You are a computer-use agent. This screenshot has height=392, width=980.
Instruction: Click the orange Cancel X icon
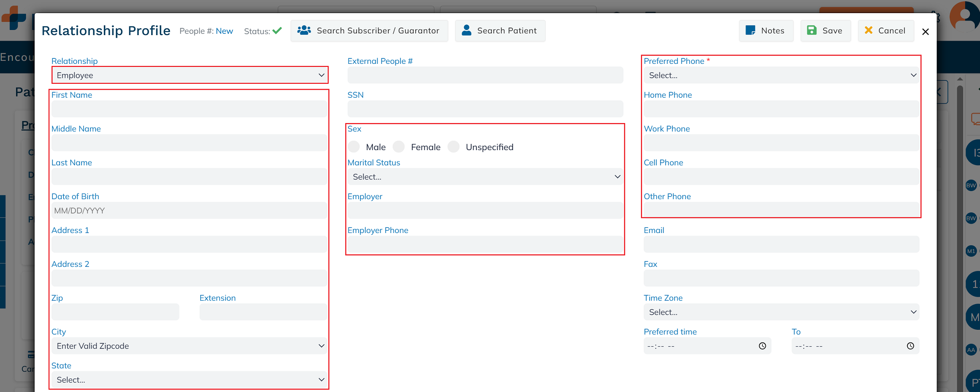pos(868,30)
